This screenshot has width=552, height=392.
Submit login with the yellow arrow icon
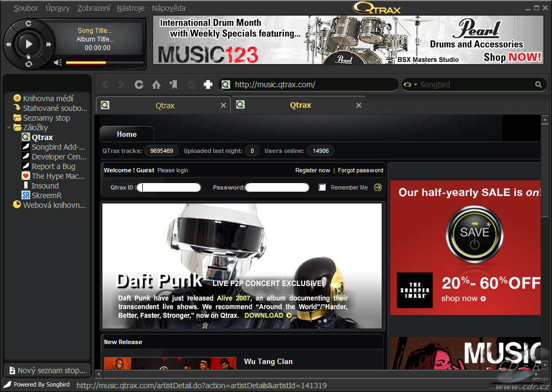click(378, 187)
